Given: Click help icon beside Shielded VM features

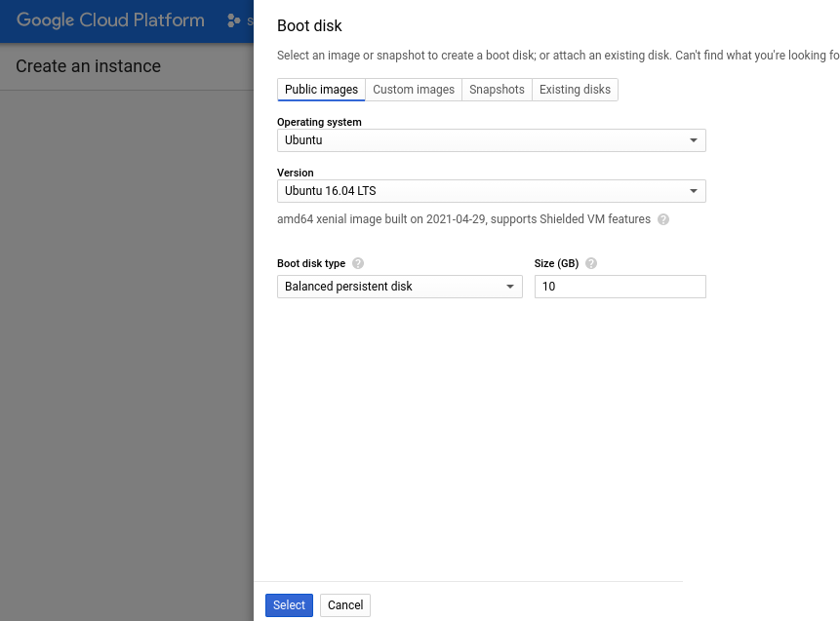Looking at the screenshot, I should click(663, 219).
